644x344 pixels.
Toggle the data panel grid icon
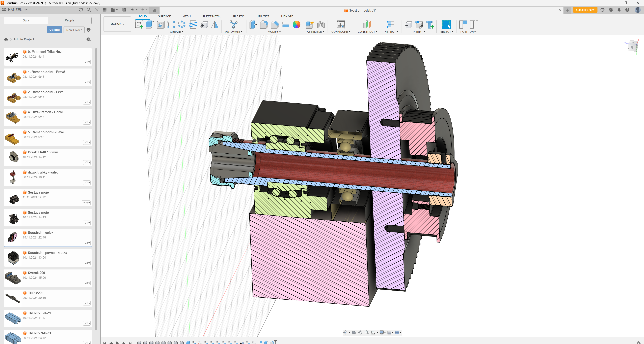tap(104, 10)
